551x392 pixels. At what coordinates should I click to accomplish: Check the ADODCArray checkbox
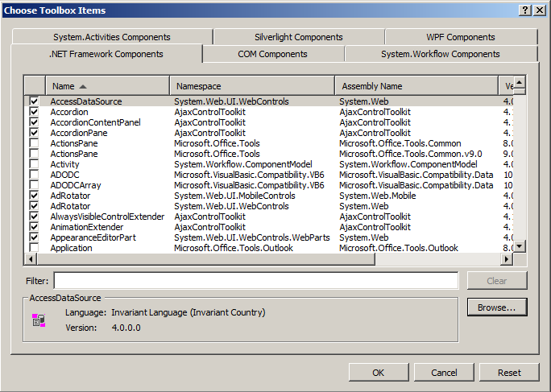[x=34, y=185]
